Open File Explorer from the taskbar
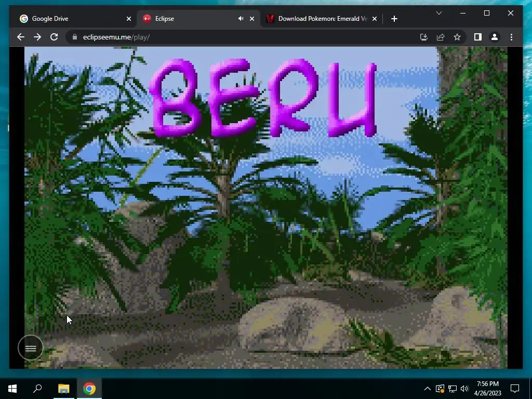 (63, 389)
